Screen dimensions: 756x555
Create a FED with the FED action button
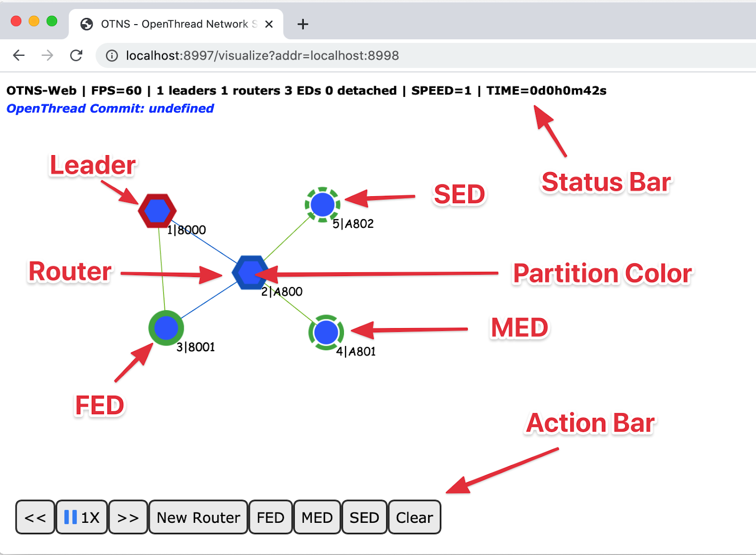pos(270,517)
